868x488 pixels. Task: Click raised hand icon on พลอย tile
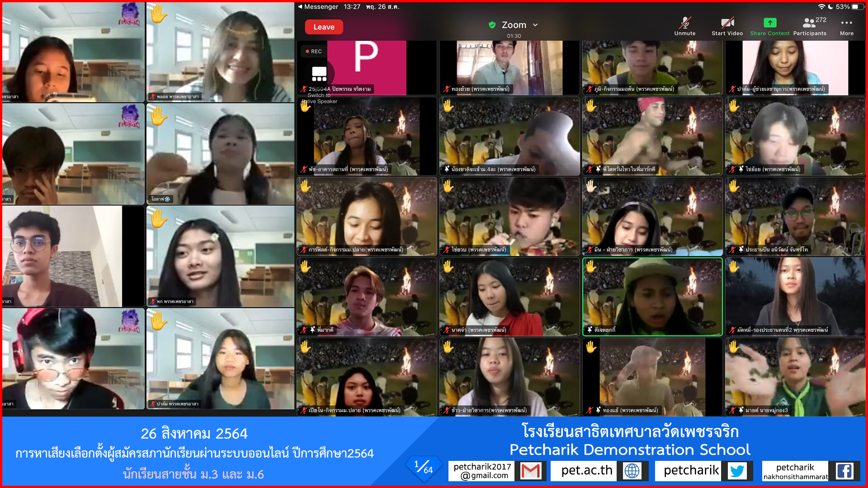(158, 14)
